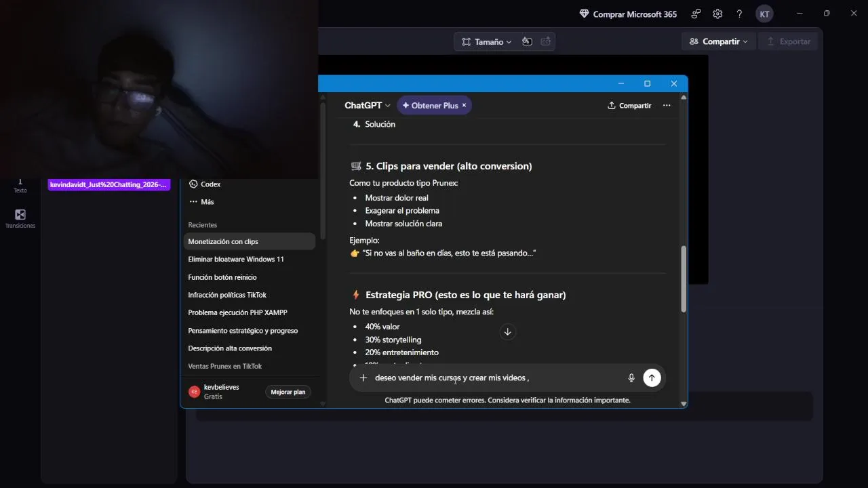Open the Pensamiento estratégico y progreso chat
Screen dimensions: 868x488
pos(250,331)
